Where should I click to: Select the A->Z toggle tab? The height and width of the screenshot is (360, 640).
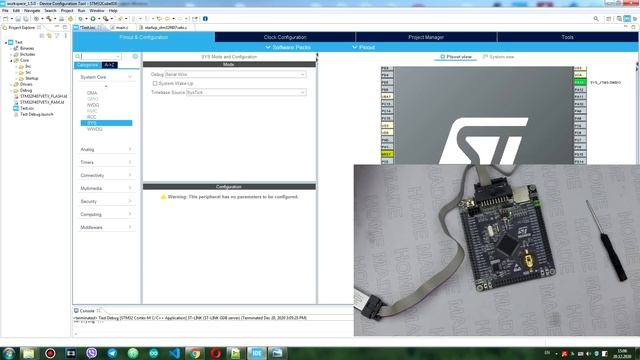(x=109, y=65)
